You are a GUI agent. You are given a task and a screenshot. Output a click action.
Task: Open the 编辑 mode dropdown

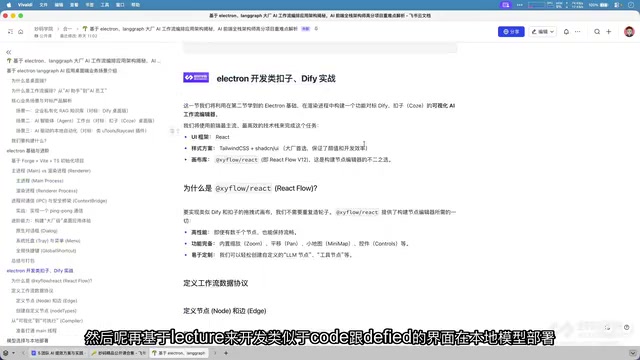click(542, 31)
